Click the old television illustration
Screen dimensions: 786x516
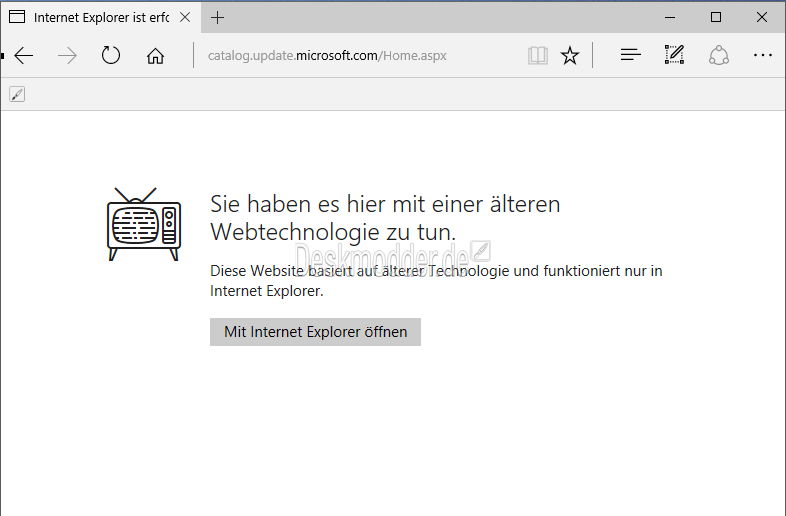144,224
